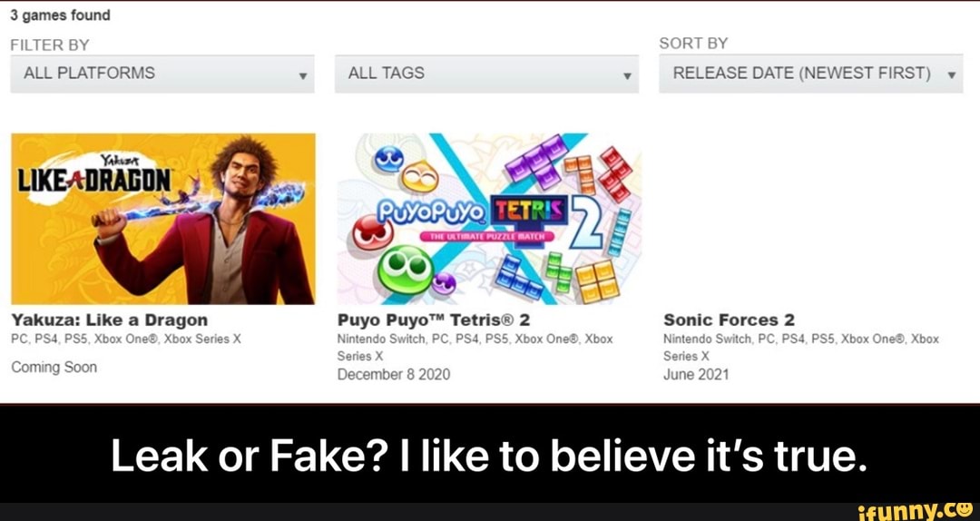Open the All Platforms filter dropdown
This screenshot has height=521, width=980.
tap(162, 74)
